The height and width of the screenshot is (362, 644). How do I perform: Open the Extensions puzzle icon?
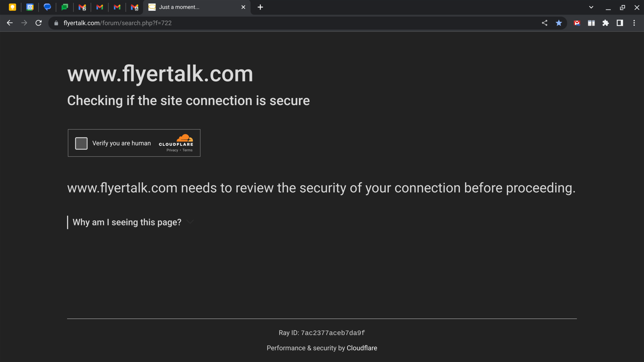(606, 23)
